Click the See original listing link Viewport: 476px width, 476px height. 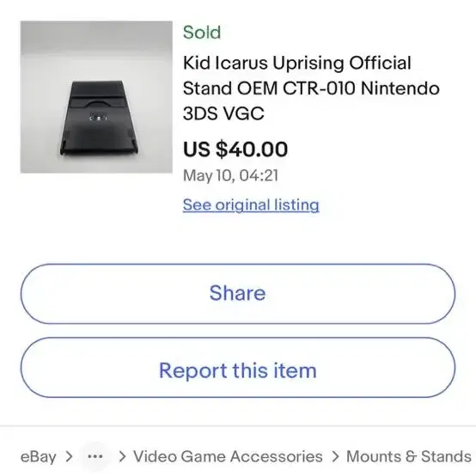click(x=251, y=204)
